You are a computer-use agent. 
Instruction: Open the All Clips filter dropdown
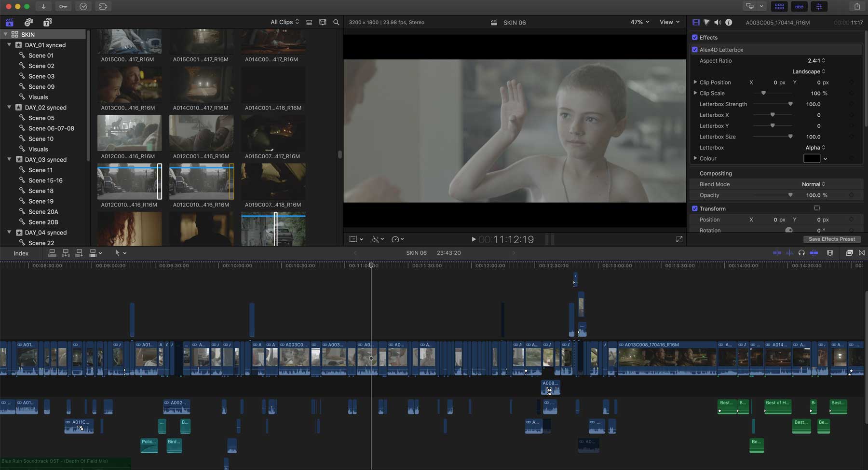[x=285, y=22]
